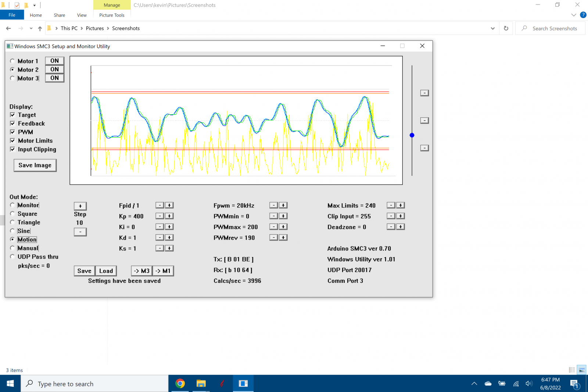Increase Ks with plus button
The width and height of the screenshot is (588, 392).
point(169,248)
